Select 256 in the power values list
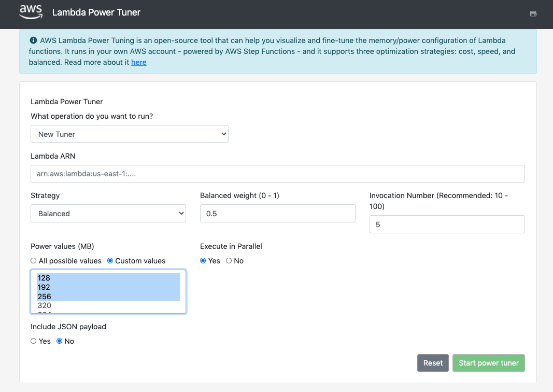 [x=108, y=297]
